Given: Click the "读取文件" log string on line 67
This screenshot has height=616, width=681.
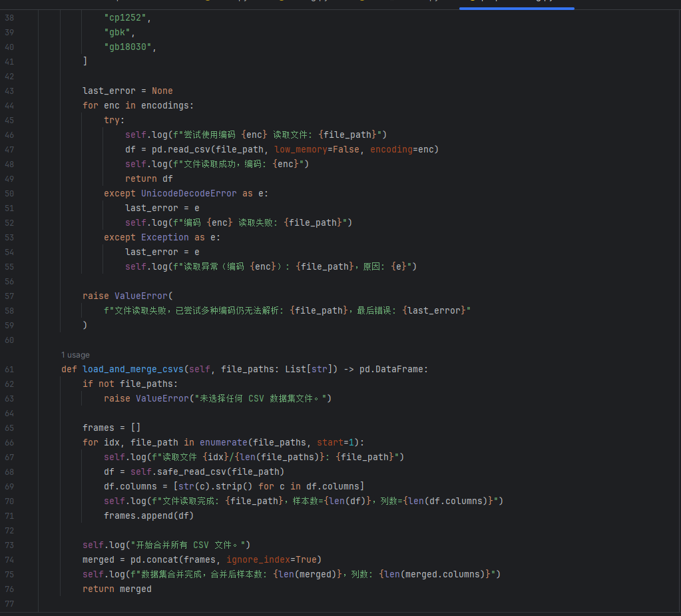Looking at the screenshot, I should tap(179, 457).
